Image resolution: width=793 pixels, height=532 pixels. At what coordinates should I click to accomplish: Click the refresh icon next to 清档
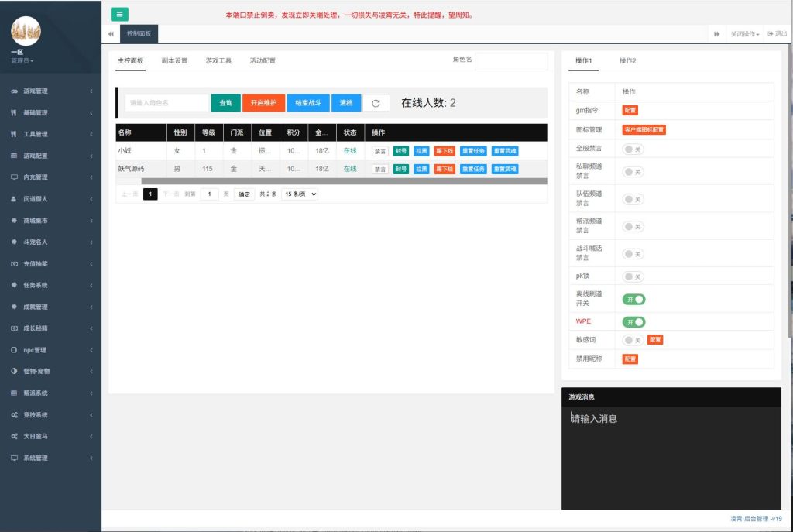click(x=376, y=103)
